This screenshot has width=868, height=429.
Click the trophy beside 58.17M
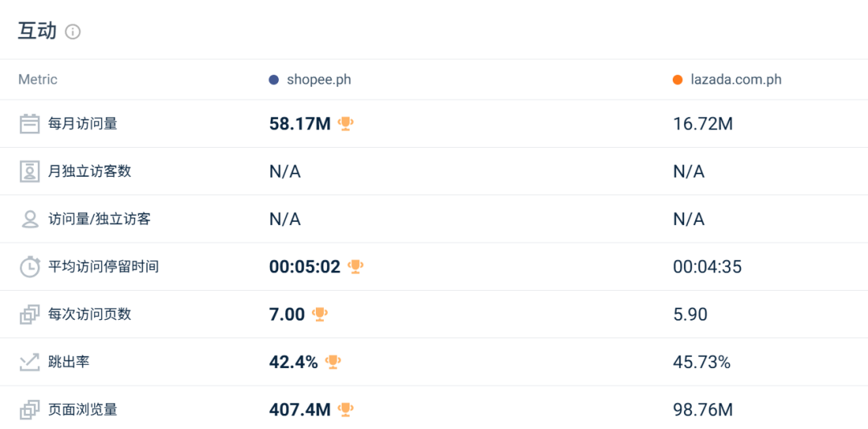click(346, 124)
